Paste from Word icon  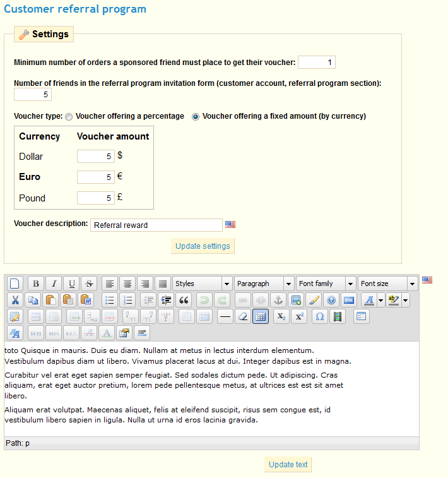pyautogui.click(x=86, y=301)
